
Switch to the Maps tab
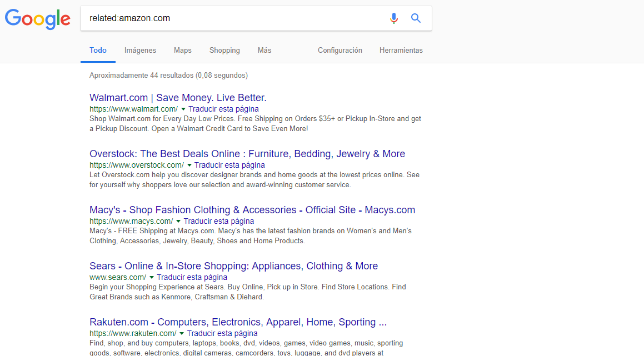click(182, 51)
